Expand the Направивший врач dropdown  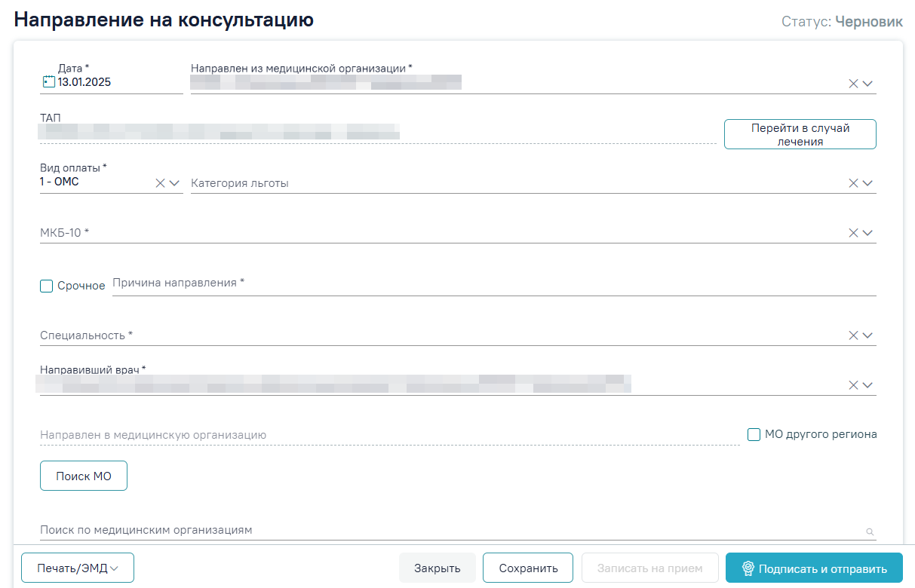(x=867, y=385)
